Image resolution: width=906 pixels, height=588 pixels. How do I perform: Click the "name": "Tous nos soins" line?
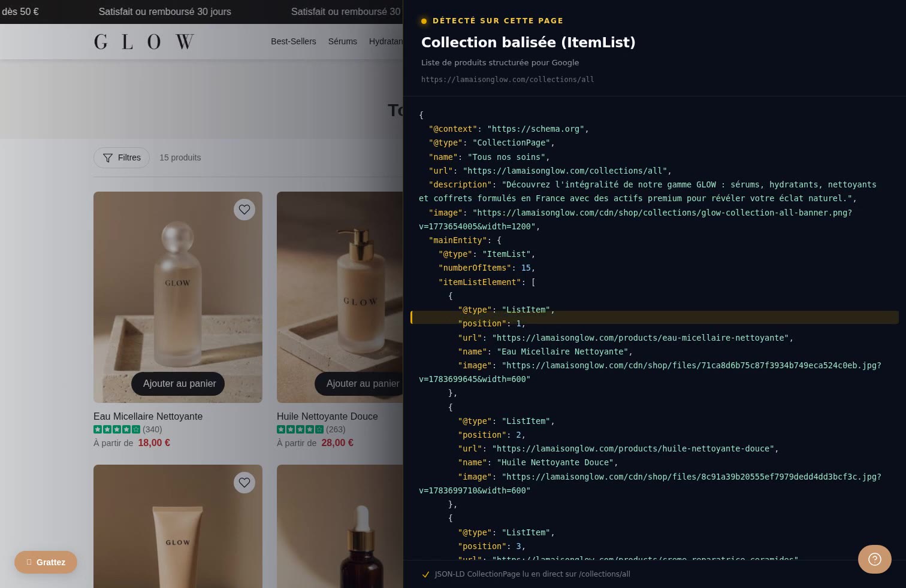[489, 157]
